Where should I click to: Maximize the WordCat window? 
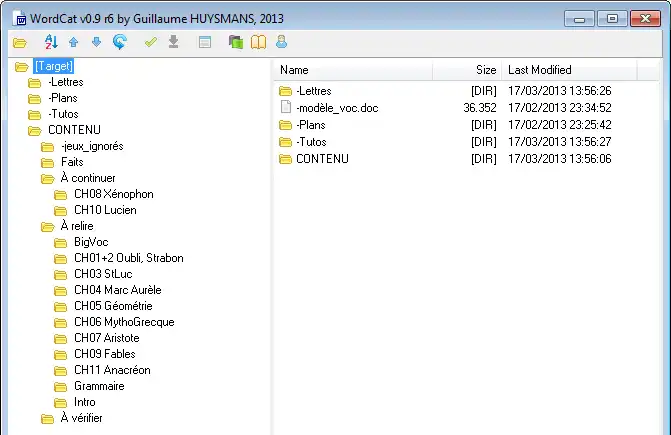pos(612,19)
